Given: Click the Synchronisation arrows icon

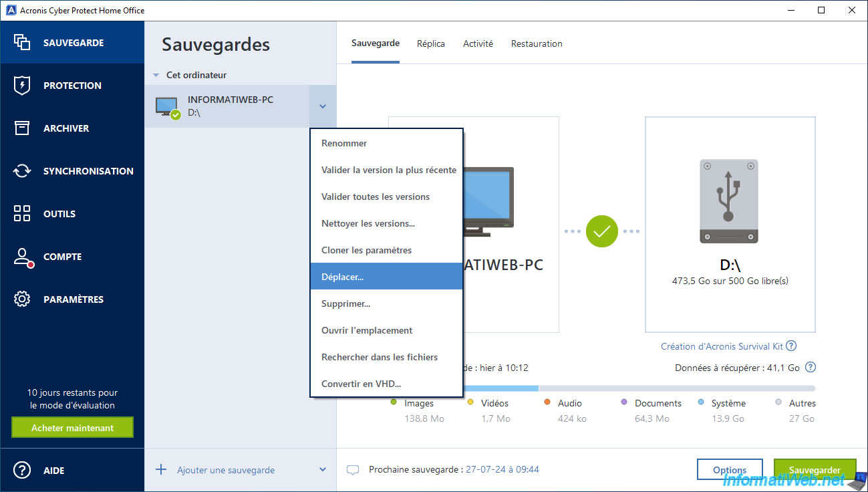Looking at the screenshot, I should [x=22, y=171].
